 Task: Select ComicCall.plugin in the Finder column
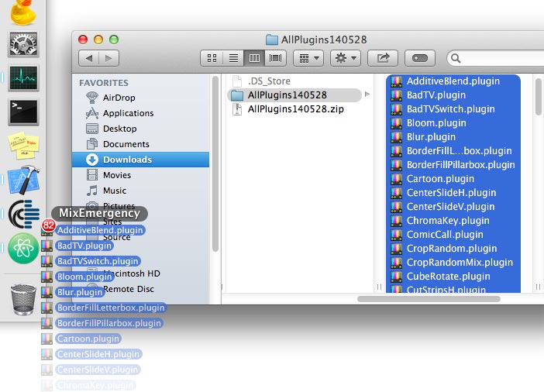coord(453,235)
